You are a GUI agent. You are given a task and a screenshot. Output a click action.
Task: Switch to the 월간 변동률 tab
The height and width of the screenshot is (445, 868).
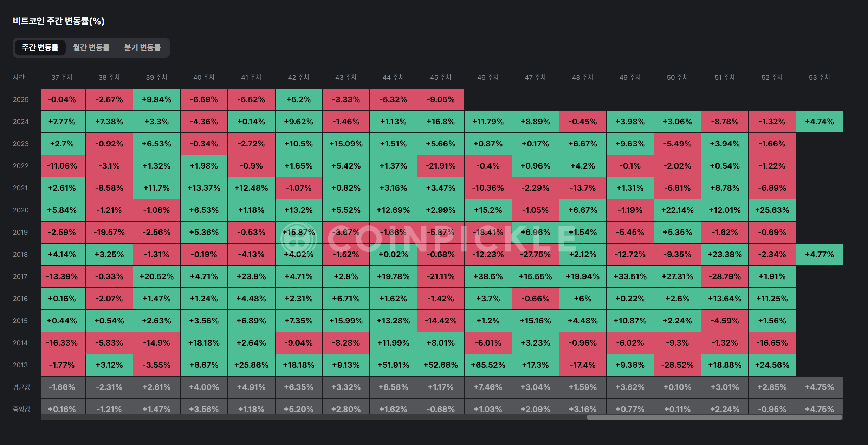click(x=91, y=47)
